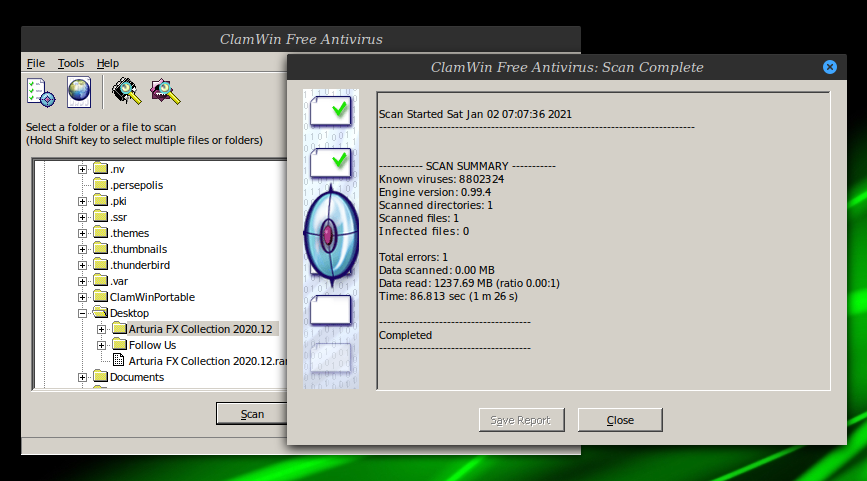The height and width of the screenshot is (481, 867).
Task: Click the Infected files: 0 line
Action: [x=424, y=231]
